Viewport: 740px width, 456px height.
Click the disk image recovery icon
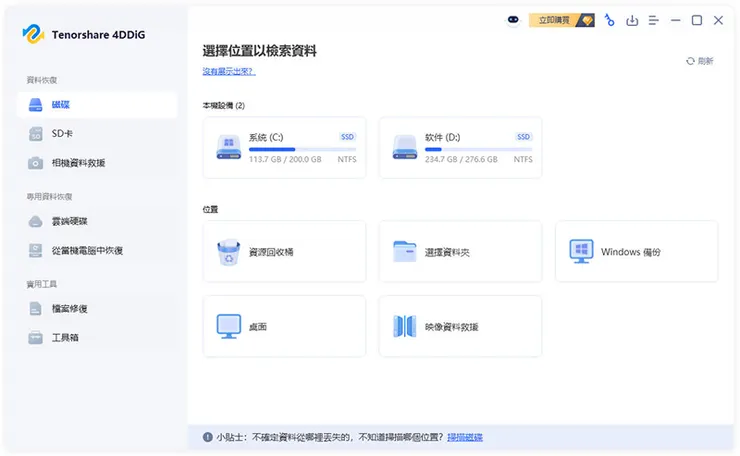tap(405, 326)
